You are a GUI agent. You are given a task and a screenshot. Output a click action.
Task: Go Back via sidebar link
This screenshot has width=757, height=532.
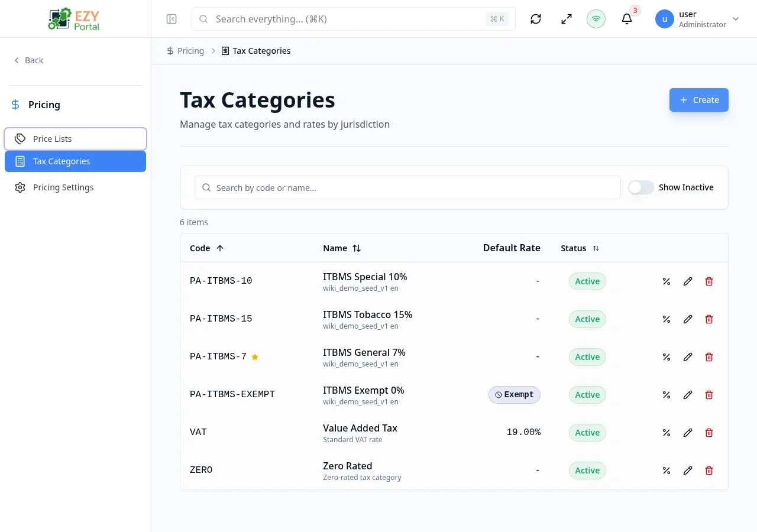28,60
